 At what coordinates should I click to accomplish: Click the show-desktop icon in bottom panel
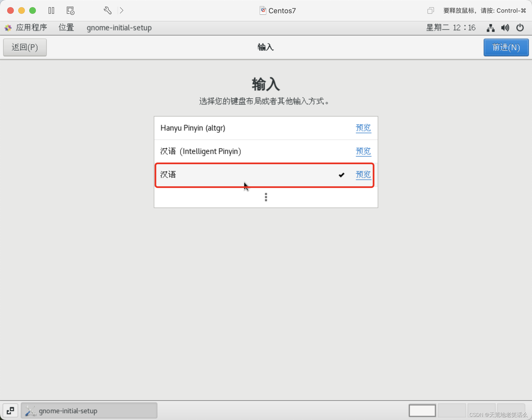10,411
